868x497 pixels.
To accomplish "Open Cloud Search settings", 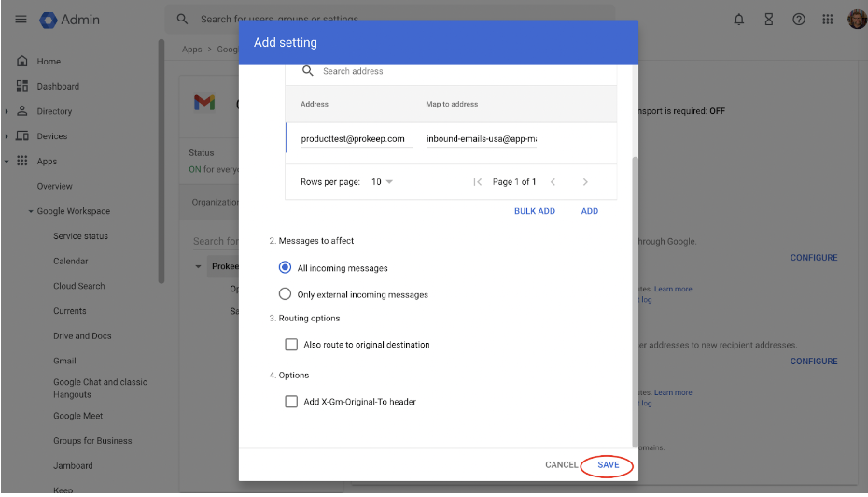I will pyautogui.click(x=79, y=286).
